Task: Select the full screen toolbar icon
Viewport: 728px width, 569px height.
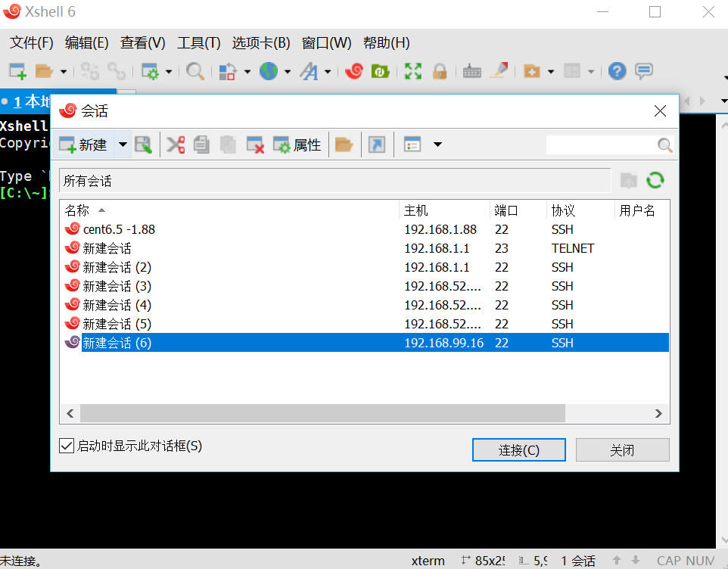Action: click(412, 71)
